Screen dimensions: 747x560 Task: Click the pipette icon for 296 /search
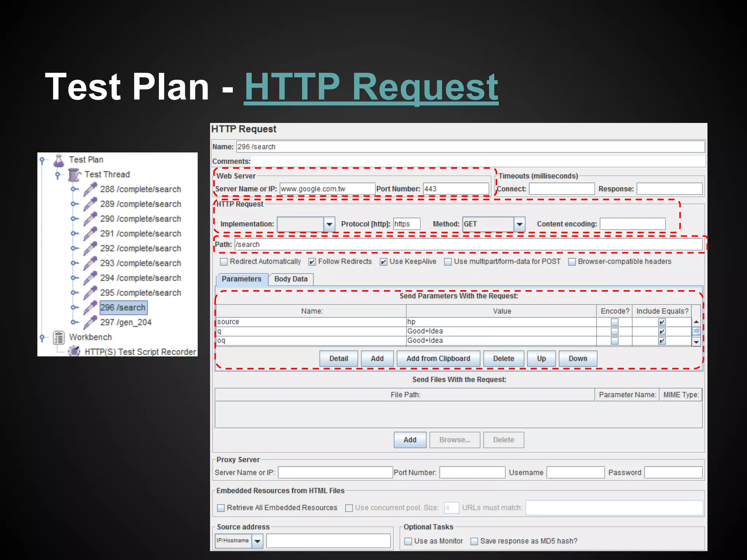90,308
